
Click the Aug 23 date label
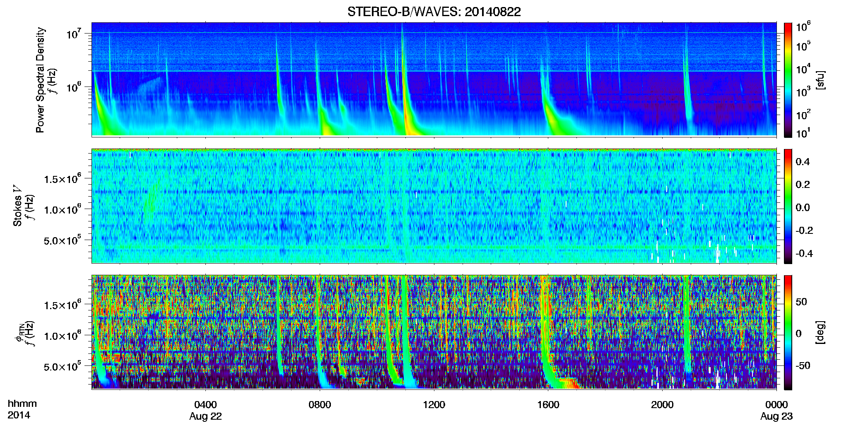(x=776, y=416)
